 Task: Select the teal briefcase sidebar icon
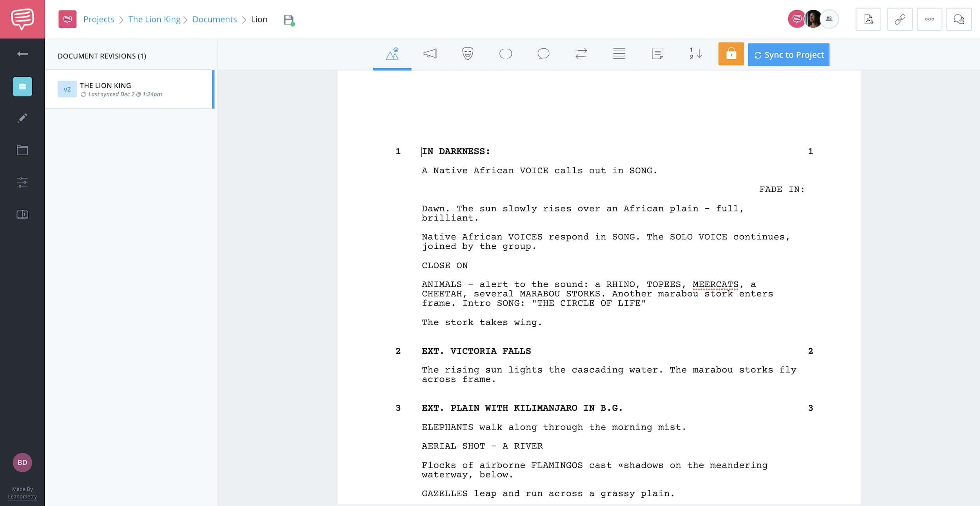(x=22, y=87)
